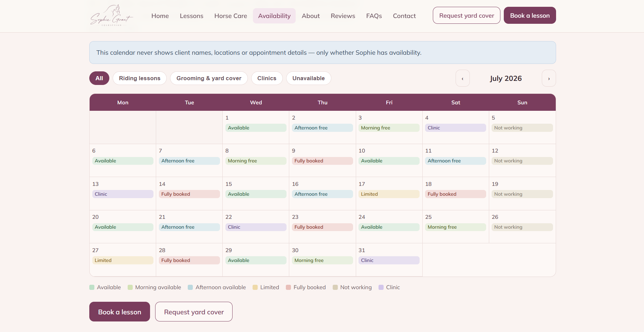Click Afternoon free on July 2
This screenshot has height=332, width=644.
[x=322, y=128]
